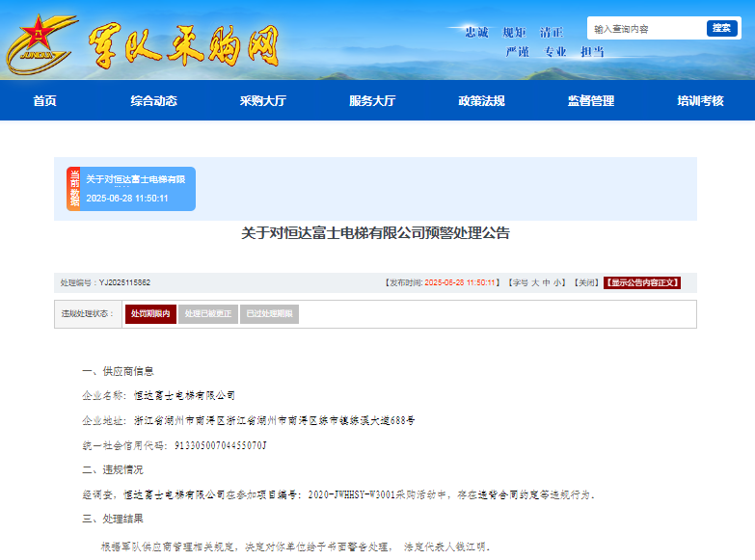Go to 采购大厅 in navigation bar
Screen dimensions: 755x560
(x=263, y=100)
